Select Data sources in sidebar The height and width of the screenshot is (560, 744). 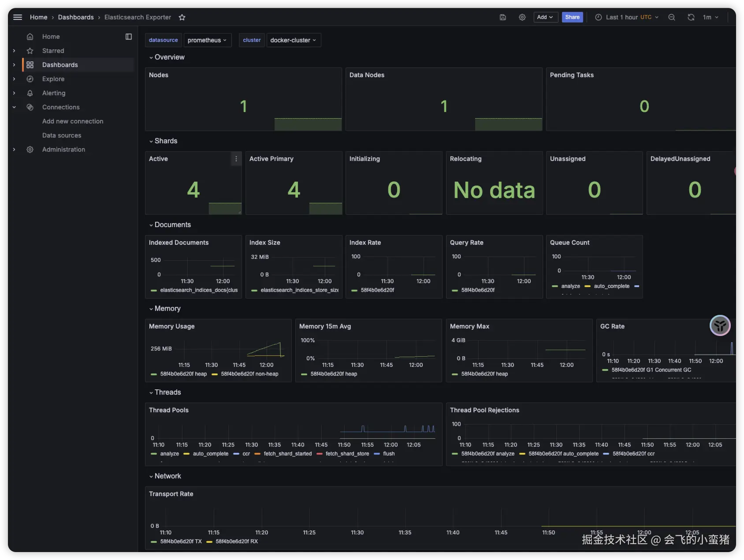tap(62, 135)
